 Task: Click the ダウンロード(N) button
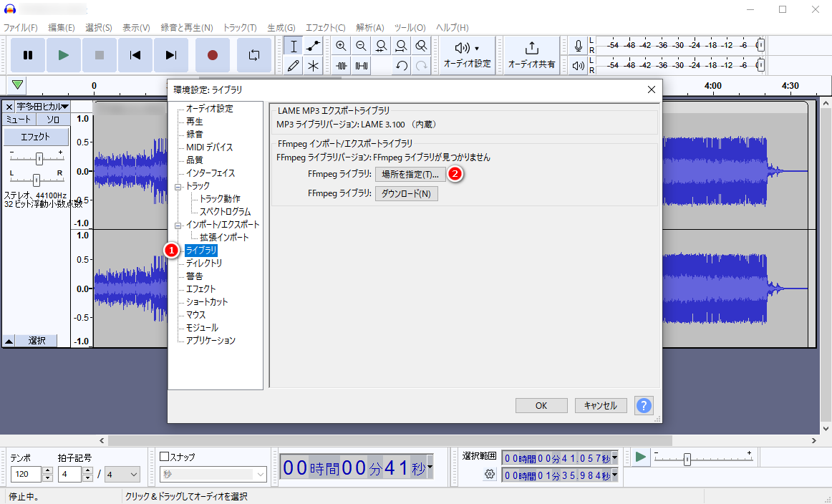(x=407, y=193)
